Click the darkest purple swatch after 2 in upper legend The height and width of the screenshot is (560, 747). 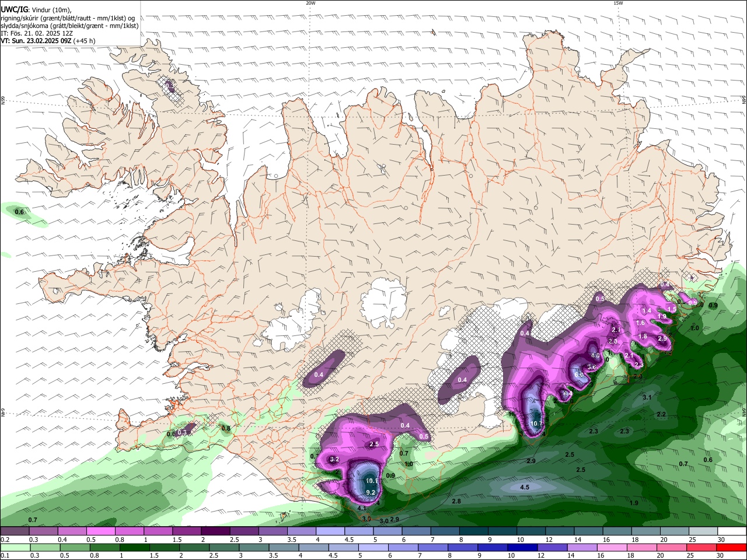(x=215, y=531)
